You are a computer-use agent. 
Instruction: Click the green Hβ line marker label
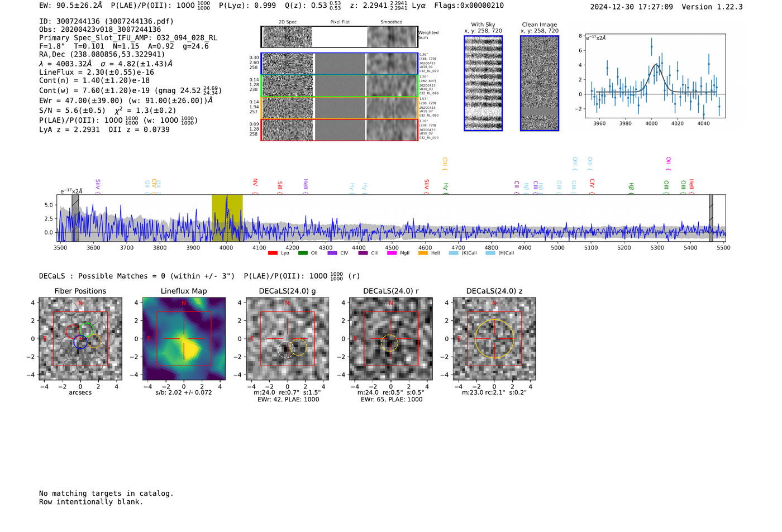point(631,186)
